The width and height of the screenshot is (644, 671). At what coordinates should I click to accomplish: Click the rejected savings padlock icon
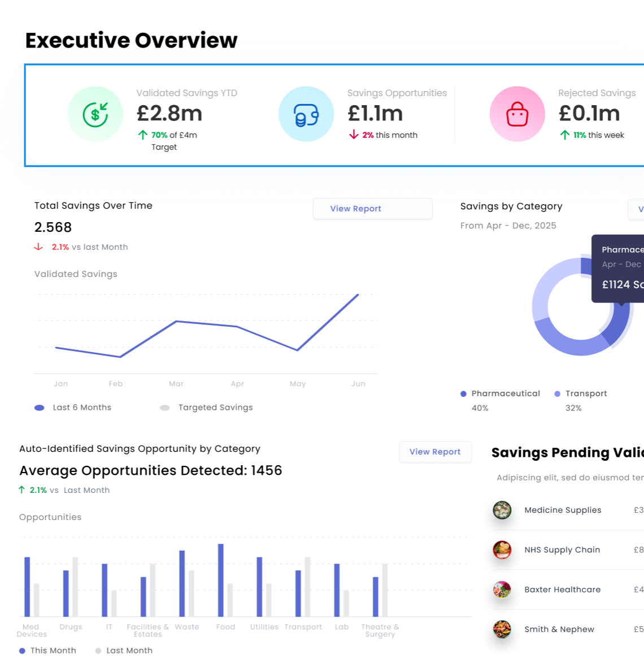click(x=517, y=113)
